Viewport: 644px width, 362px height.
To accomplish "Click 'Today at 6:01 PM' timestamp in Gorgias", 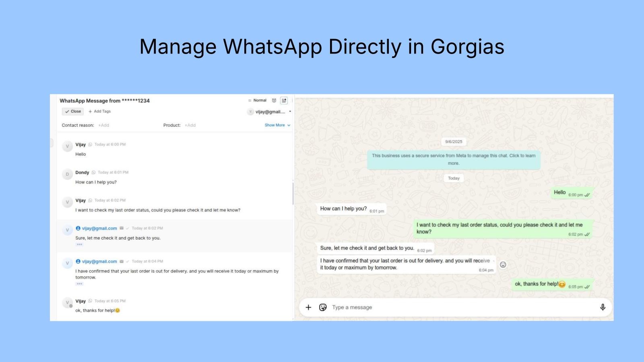I will point(113,172).
